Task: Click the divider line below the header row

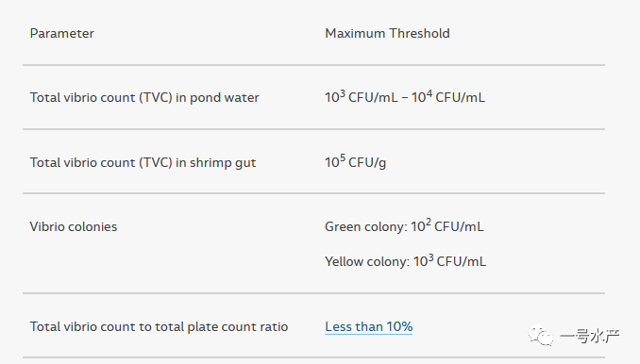Action: 313,65
